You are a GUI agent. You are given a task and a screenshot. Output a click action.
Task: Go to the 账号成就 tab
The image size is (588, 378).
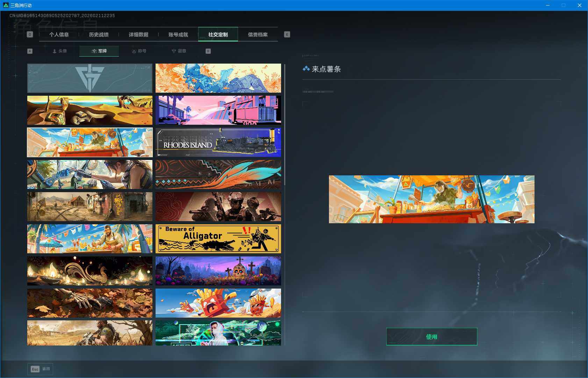click(x=178, y=35)
